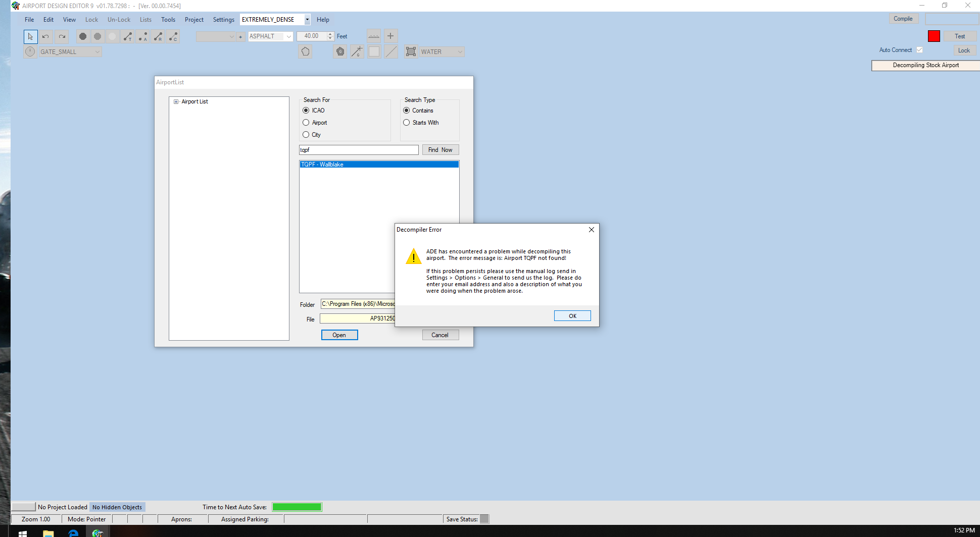The width and height of the screenshot is (980, 537).
Task: Click the Compile button
Action: coord(903,19)
